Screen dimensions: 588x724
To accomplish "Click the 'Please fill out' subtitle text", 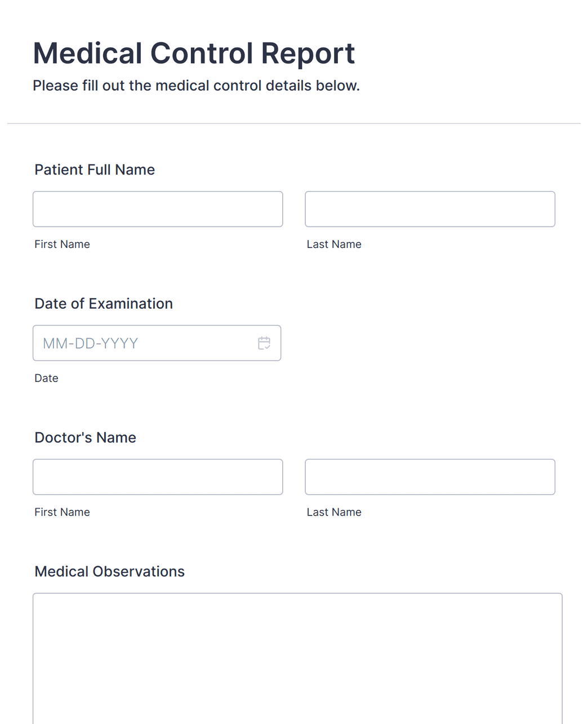I will (196, 86).
